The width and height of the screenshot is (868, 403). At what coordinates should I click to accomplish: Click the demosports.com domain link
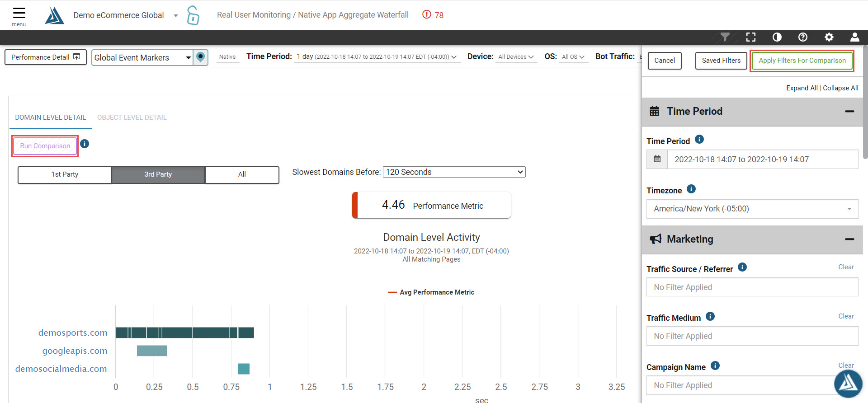click(73, 333)
